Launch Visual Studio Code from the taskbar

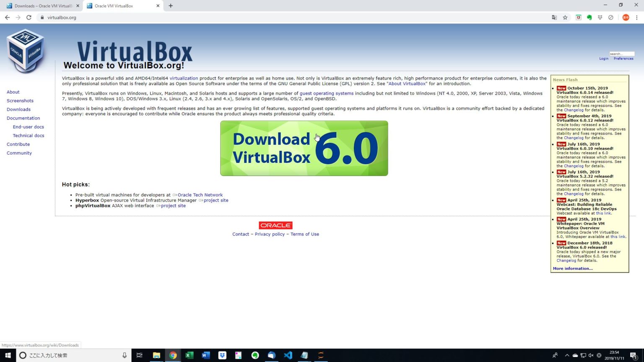(288, 355)
